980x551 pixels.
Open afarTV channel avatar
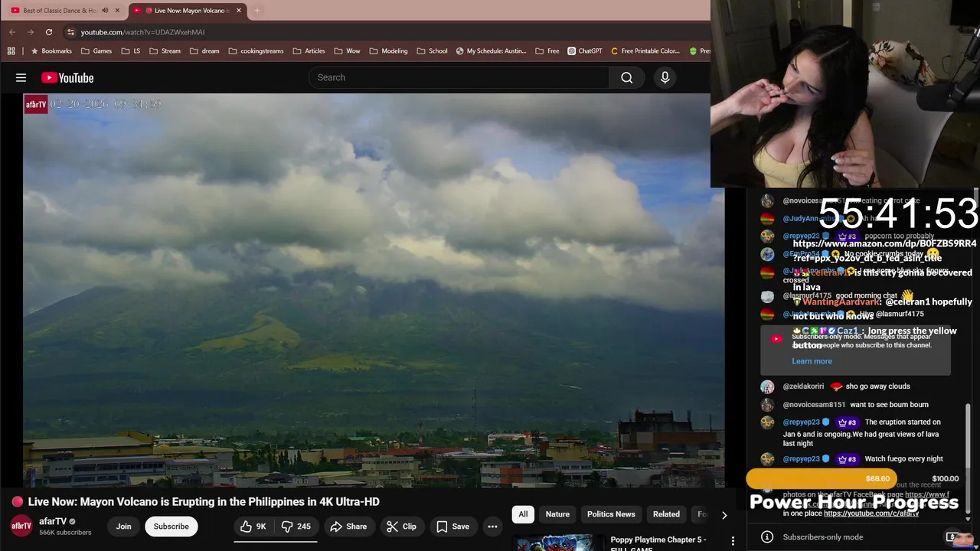[x=21, y=526]
